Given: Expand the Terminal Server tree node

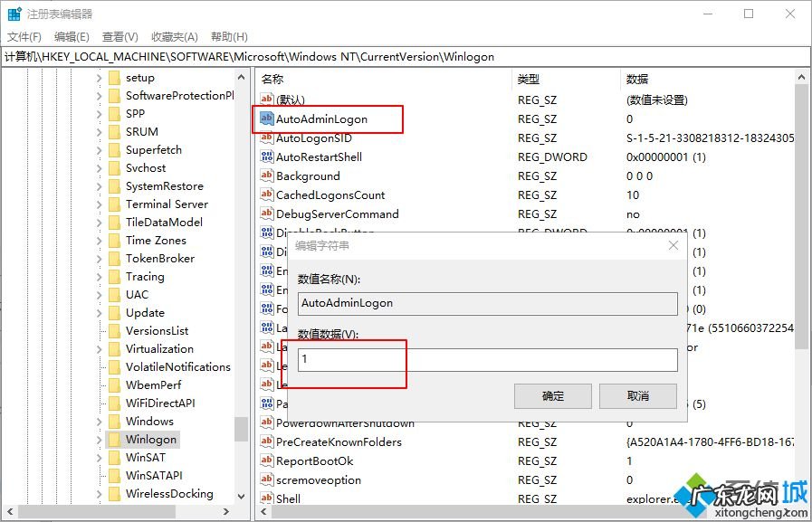Looking at the screenshot, I should click(99, 204).
